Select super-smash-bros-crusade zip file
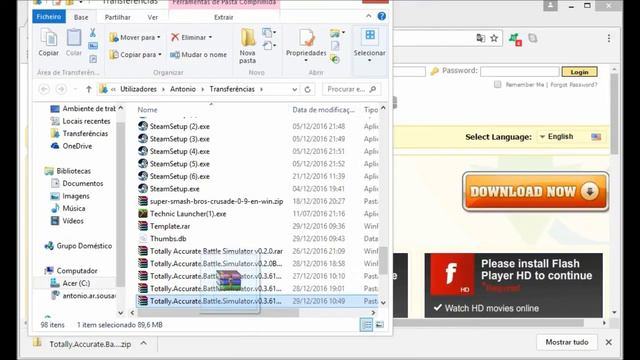Viewport: 640px width, 360px height. (x=211, y=201)
